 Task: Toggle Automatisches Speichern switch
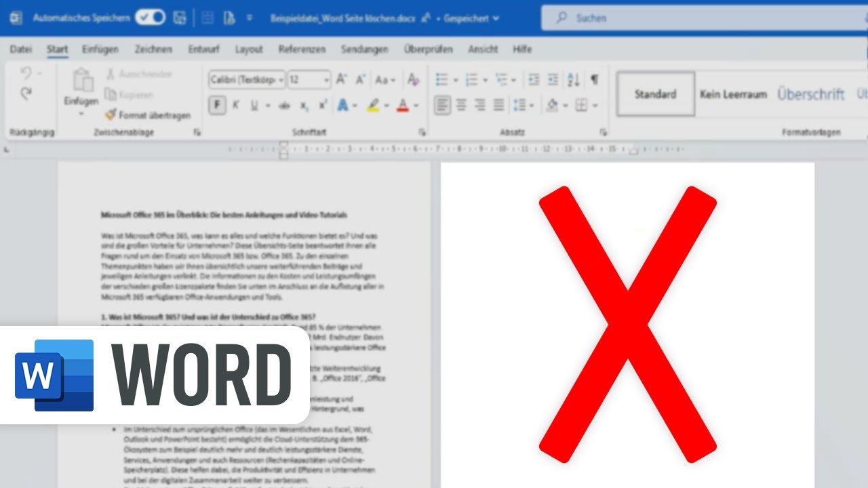coord(150,18)
